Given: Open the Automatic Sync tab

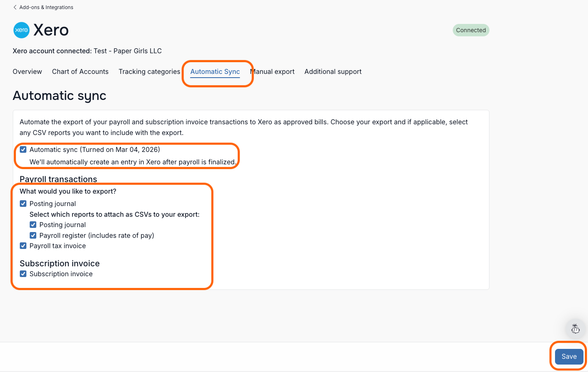Looking at the screenshot, I should coord(215,72).
